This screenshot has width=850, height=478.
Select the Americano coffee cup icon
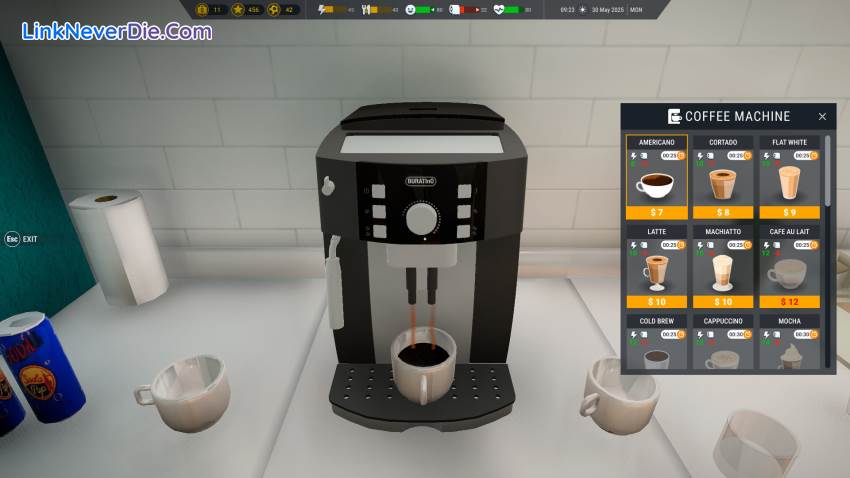[656, 184]
